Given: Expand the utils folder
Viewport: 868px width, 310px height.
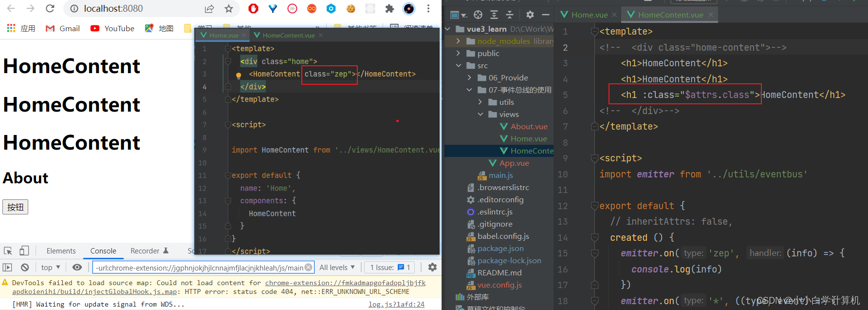Looking at the screenshot, I should pyautogui.click(x=480, y=102).
